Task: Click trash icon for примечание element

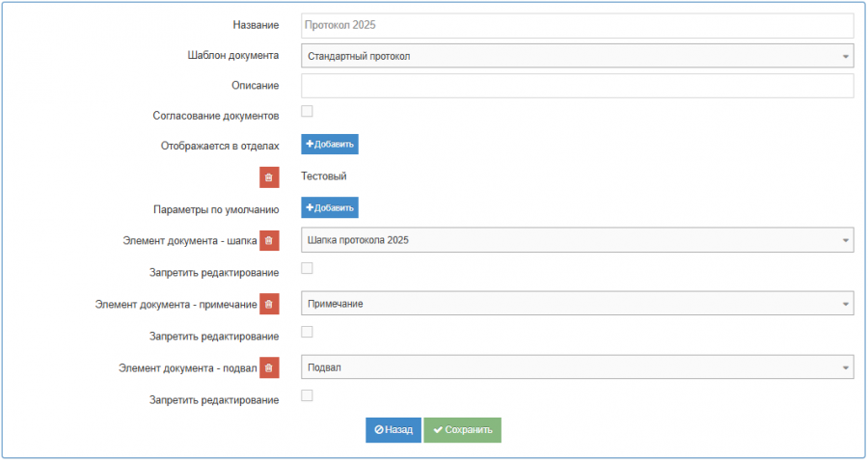Action: (x=269, y=305)
